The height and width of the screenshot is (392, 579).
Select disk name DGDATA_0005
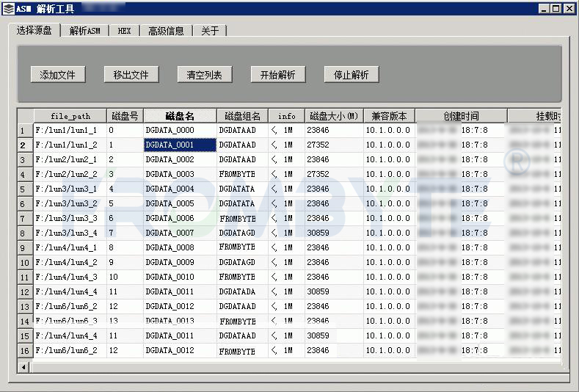click(x=180, y=203)
